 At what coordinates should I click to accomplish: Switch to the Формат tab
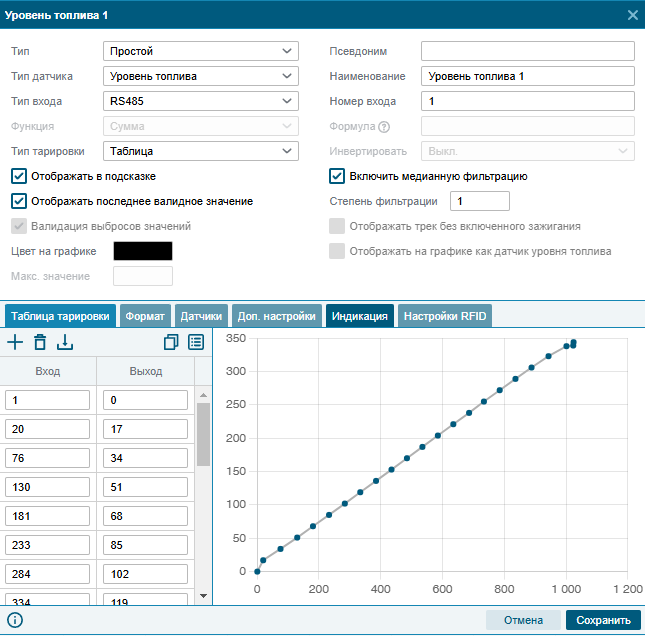(x=145, y=316)
